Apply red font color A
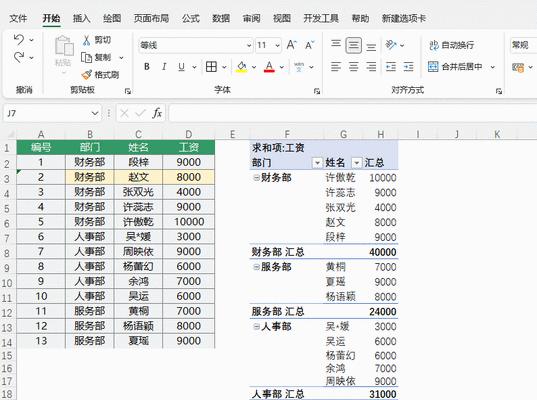The image size is (537, 400). click(270, 67)
